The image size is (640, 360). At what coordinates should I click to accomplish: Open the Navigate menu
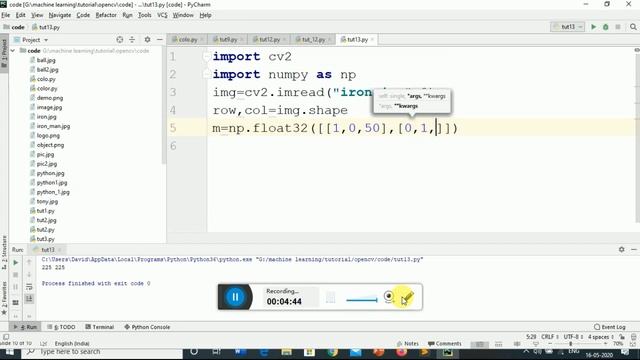60,15
